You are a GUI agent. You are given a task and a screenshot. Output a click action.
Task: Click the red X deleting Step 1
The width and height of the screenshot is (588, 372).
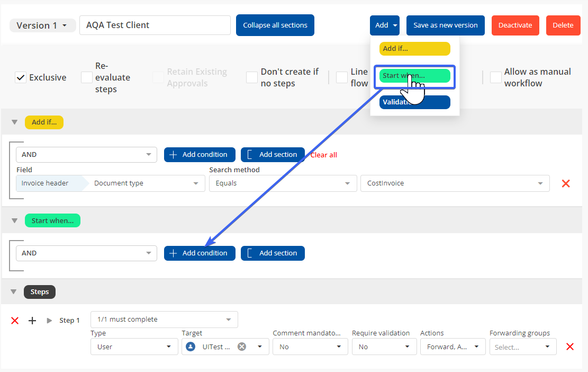pos(15,321)
